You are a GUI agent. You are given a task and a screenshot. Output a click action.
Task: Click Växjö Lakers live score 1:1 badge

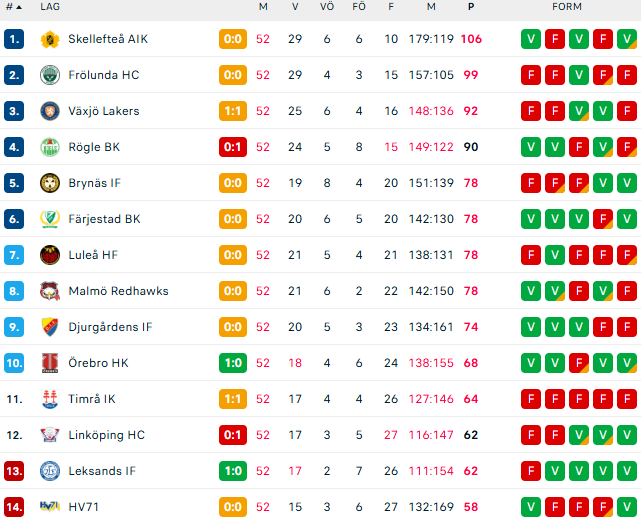233,111
